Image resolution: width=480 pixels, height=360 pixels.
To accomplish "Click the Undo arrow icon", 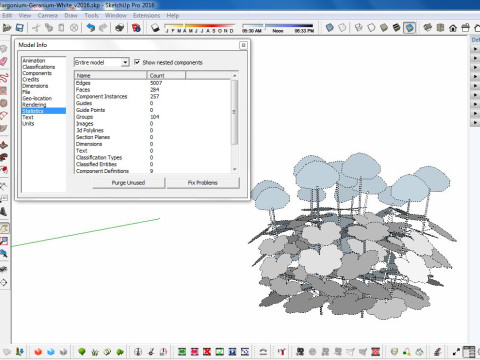I will (x=91, y=28).
